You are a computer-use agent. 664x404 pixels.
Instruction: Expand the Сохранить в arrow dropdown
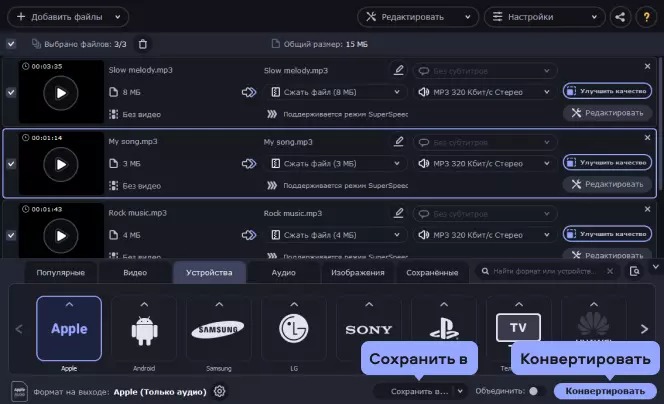tap(460, 391)
